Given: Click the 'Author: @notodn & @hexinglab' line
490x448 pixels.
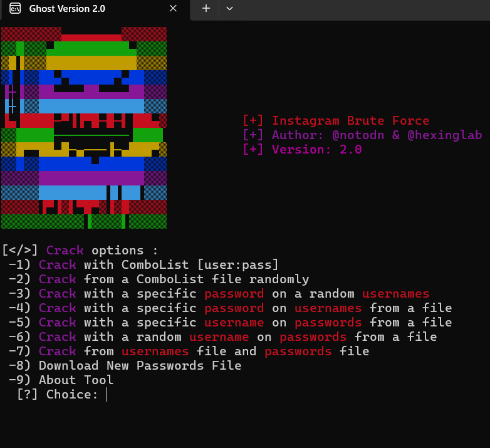Looking at the screenshot, I should [363, 135].
